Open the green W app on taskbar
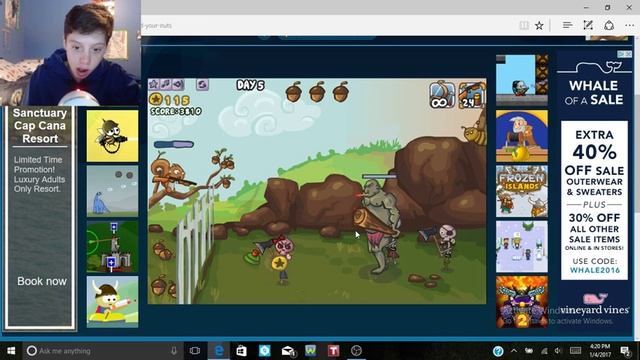Screen dimensions: 640x360 (311, 351)
